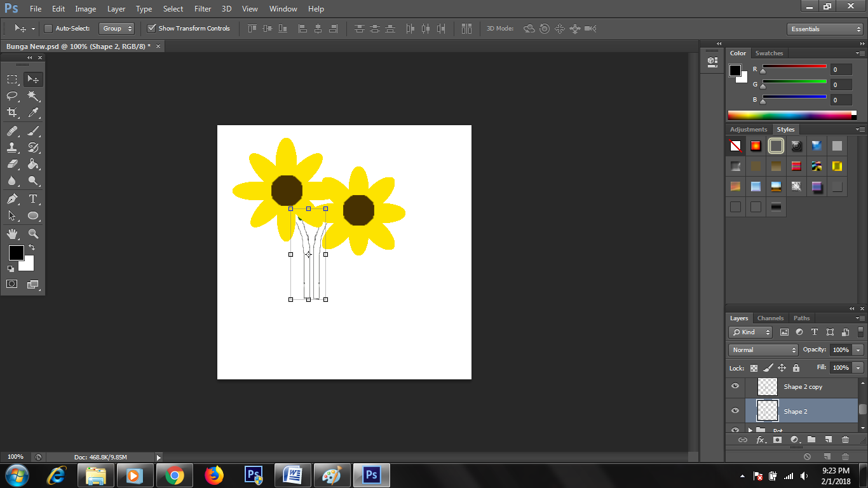868x488 pixels.
Task: Open the Essentials workspace dropdown
Action: 824,29
